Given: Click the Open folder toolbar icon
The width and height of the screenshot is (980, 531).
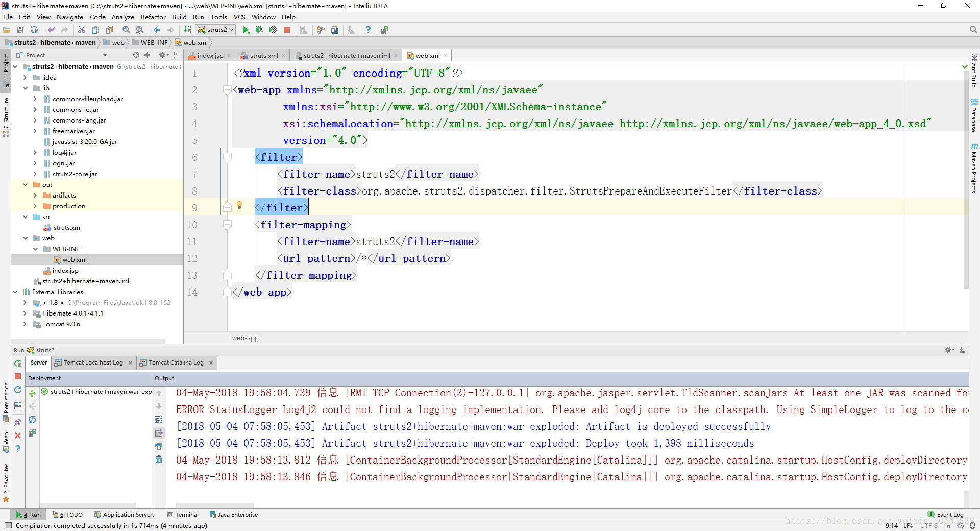Looking at the screenshot, I should (x=7, y=30).
